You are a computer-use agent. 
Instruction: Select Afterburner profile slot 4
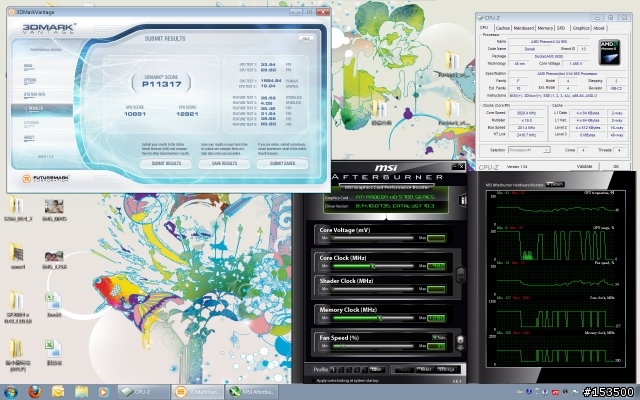357,370
